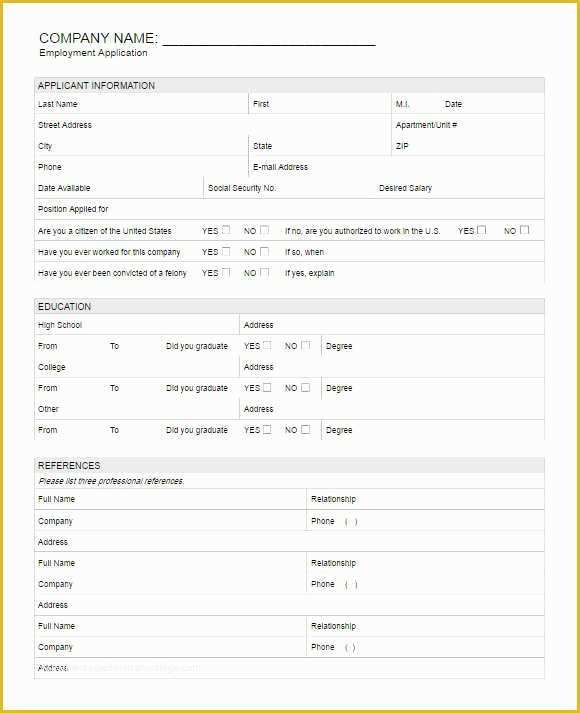This screenshot has height=713, width=580.
Task: Check YES for United States citizen
Action: [x=226, y=230]
